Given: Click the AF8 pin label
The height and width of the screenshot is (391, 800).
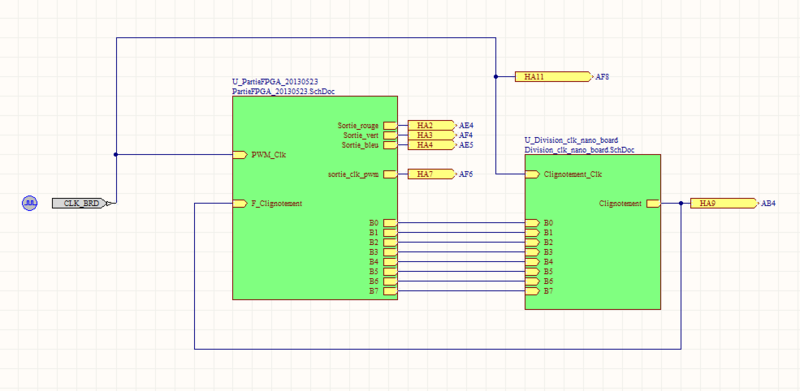Looking at the screenshot, I should point(603,77).
